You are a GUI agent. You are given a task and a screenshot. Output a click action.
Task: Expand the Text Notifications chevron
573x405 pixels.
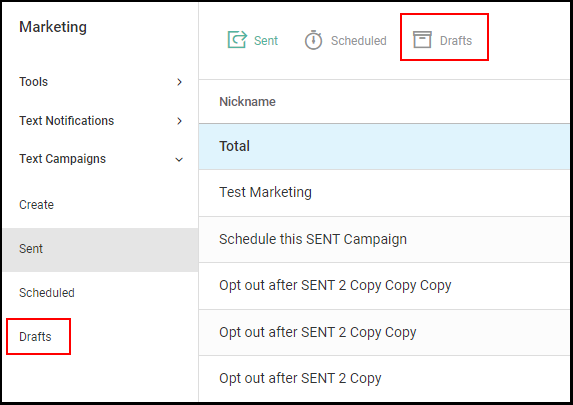pos(179,121)
